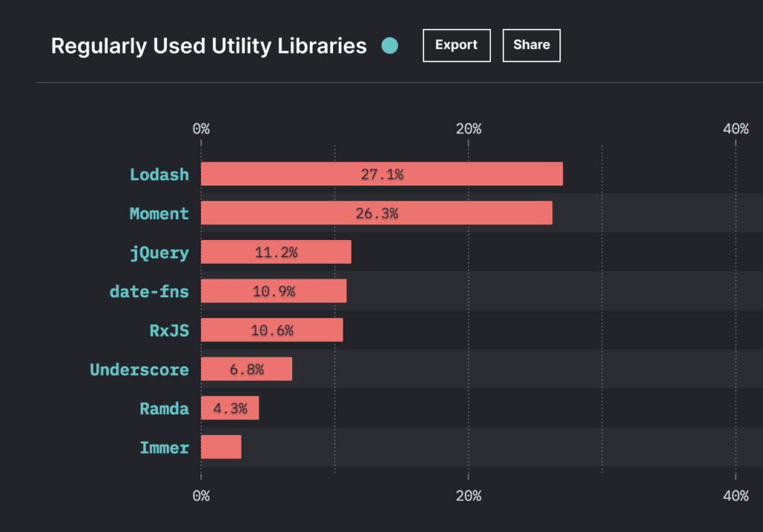The width and height of the screenshot is (763, 532).
Task: Click the Export button
Action: (456, 45)
